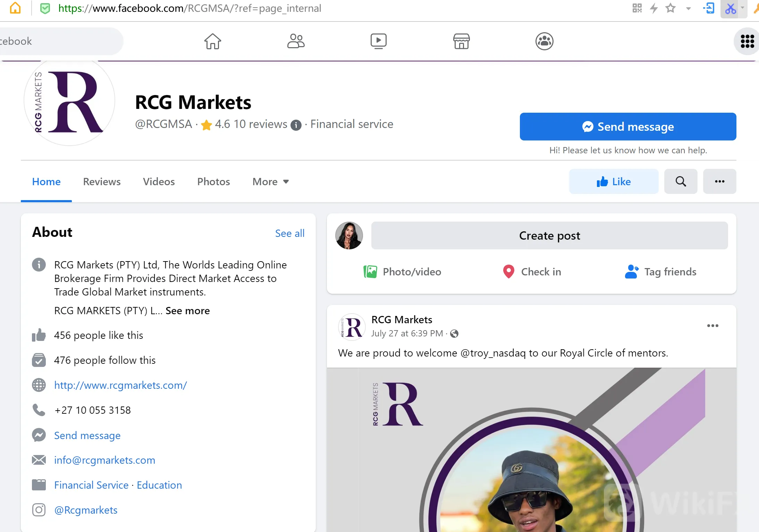Click the green security shield icon

[45, 8]
